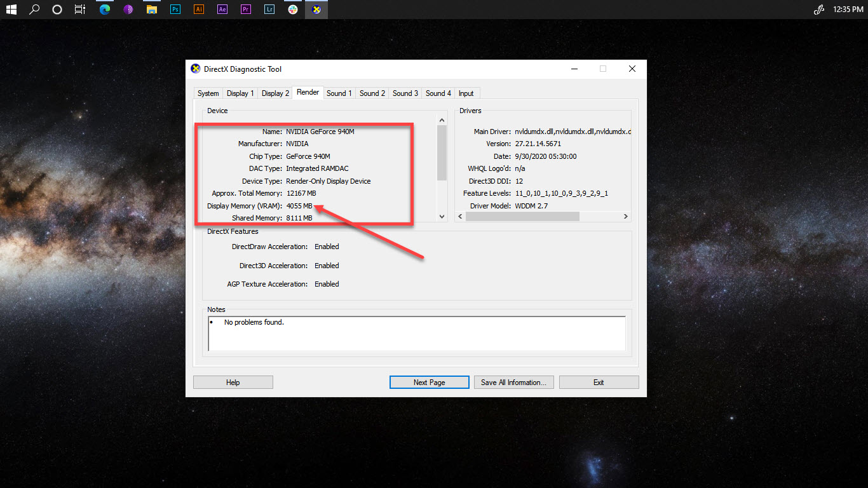Click the Help button

tap(233, 382)
